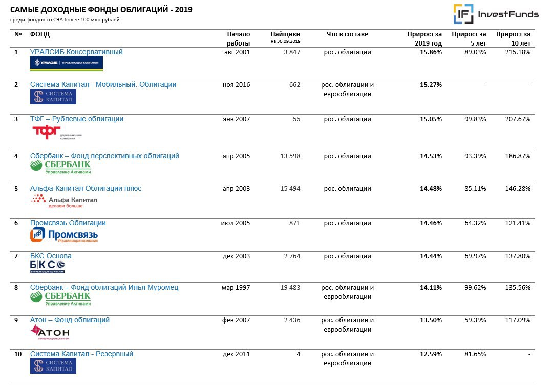Open Промсвязь Облигации fund link
Image resolution: width=552 pixels, height=392 pixels.
click(x=68, y=223)
